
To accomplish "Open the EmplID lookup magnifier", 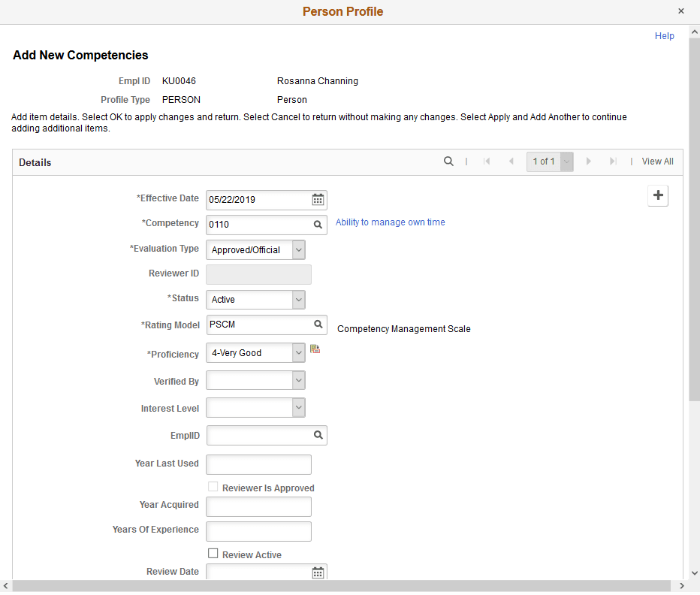I will coord(316,435).
